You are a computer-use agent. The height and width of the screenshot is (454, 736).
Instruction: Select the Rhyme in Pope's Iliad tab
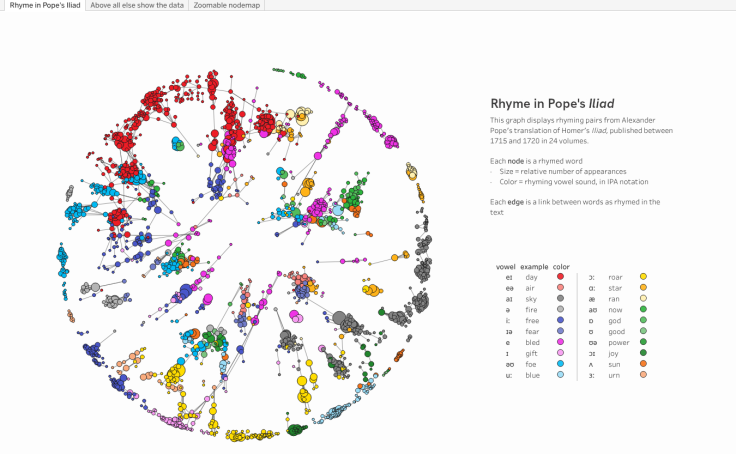point(43,6)
